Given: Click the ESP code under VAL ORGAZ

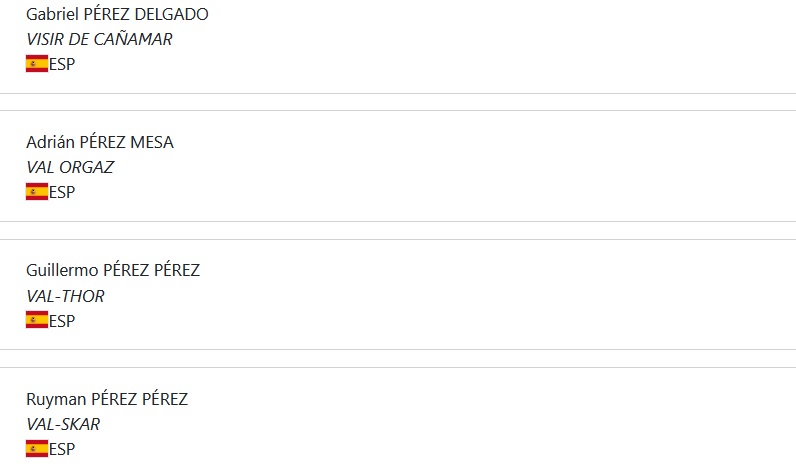Looking at the screenshot, I should (x=62, y=192).
